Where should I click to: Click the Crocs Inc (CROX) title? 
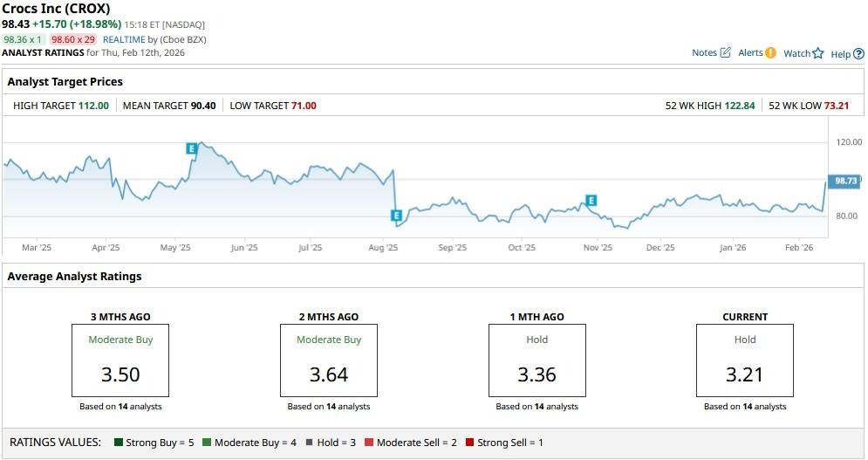[56, 9]
